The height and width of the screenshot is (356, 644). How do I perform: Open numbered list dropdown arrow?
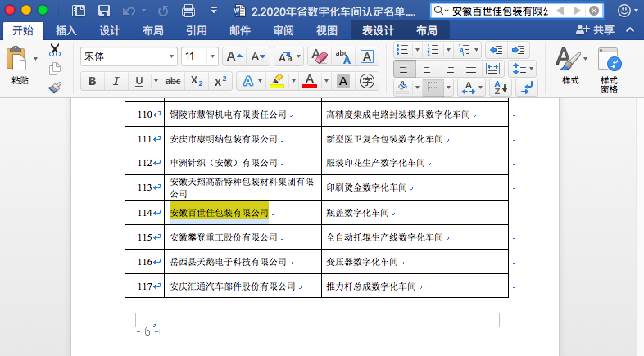tap(448, 50)
